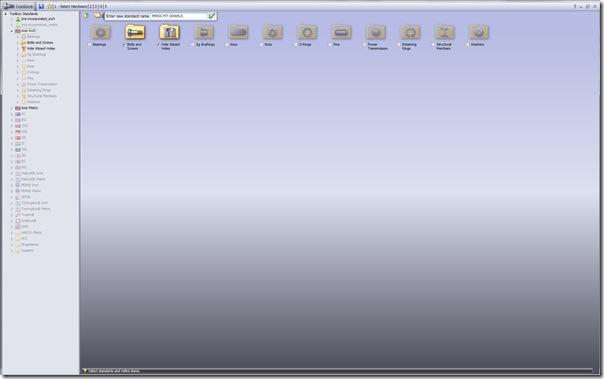The width and height of the screenshot is (604, 379).
Task: Expand the DIN standard node
Action: tap(12, 132)
